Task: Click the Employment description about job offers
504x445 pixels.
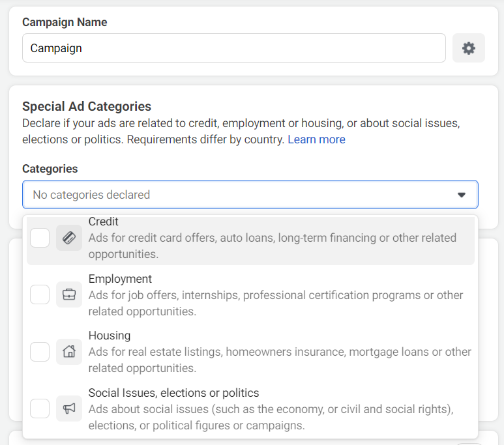Action: 276,303
